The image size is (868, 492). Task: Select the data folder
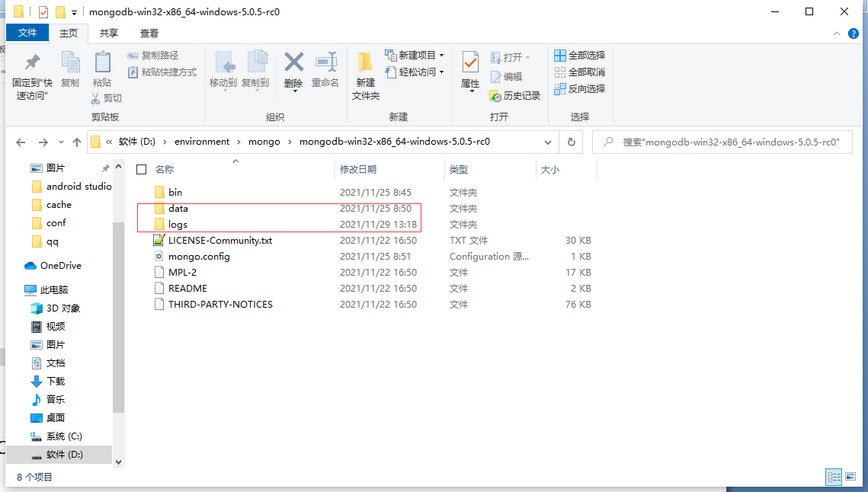pyautogui.click(x=178, y=208)
